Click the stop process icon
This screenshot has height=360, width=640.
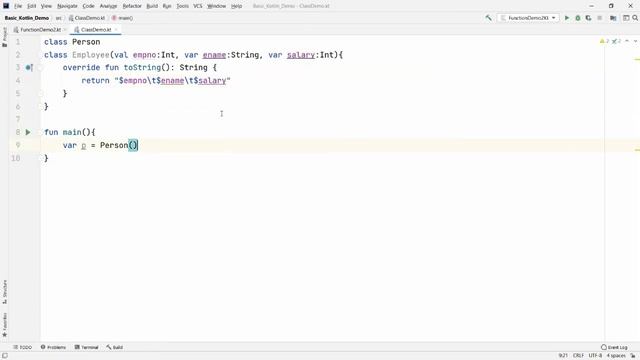pyautogui.click(x=600, y=18)
